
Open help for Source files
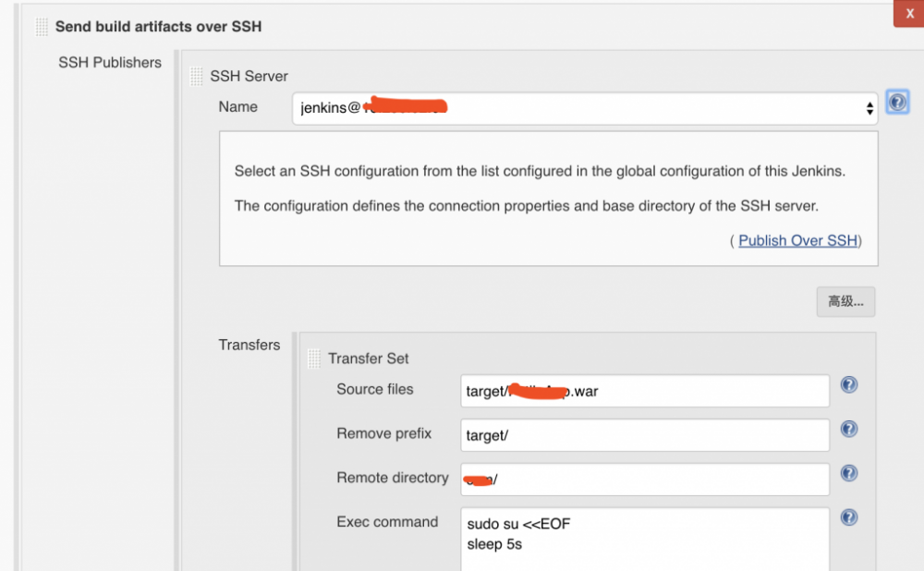point(848,385)
